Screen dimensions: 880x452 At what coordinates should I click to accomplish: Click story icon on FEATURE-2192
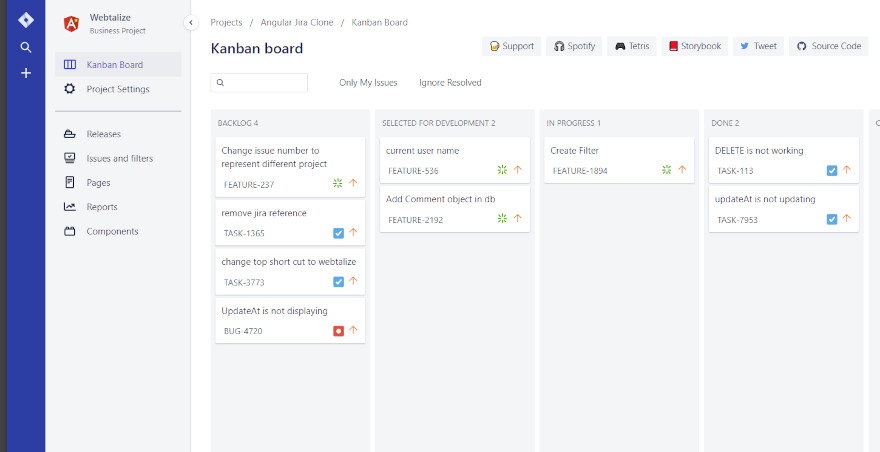502,218
